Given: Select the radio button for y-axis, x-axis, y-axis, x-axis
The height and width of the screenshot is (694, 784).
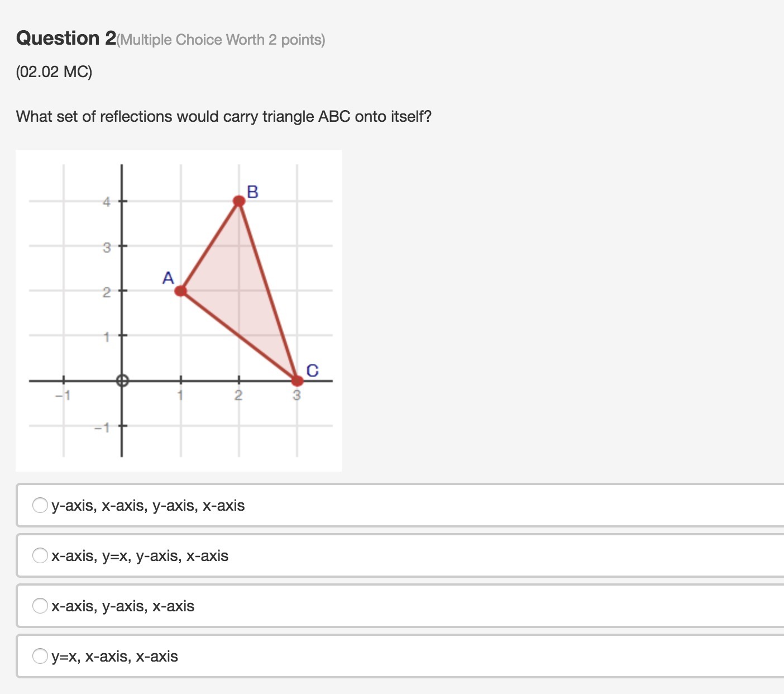Looking at the screenshot, I should coord(40,505).
